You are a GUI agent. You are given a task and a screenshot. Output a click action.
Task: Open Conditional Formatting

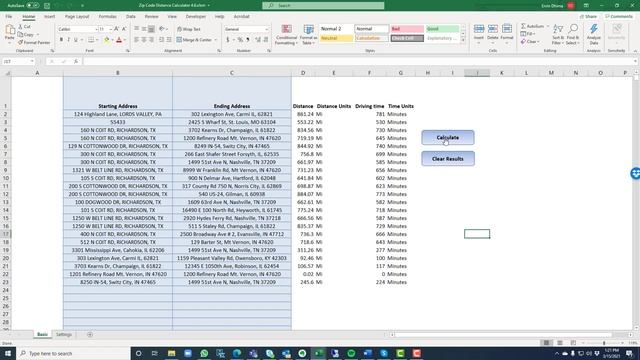pyautogui.click(x=286, y=34)
